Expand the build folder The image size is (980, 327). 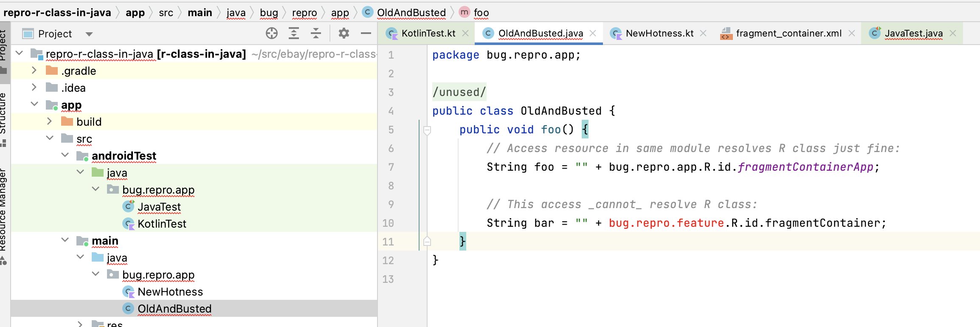49,121
